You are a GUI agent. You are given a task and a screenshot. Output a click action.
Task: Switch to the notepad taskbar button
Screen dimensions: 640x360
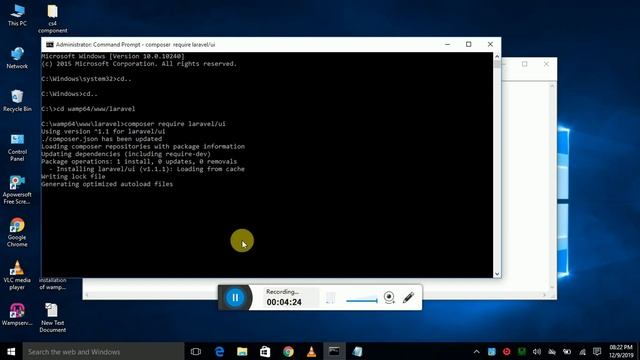pos(357,351)
